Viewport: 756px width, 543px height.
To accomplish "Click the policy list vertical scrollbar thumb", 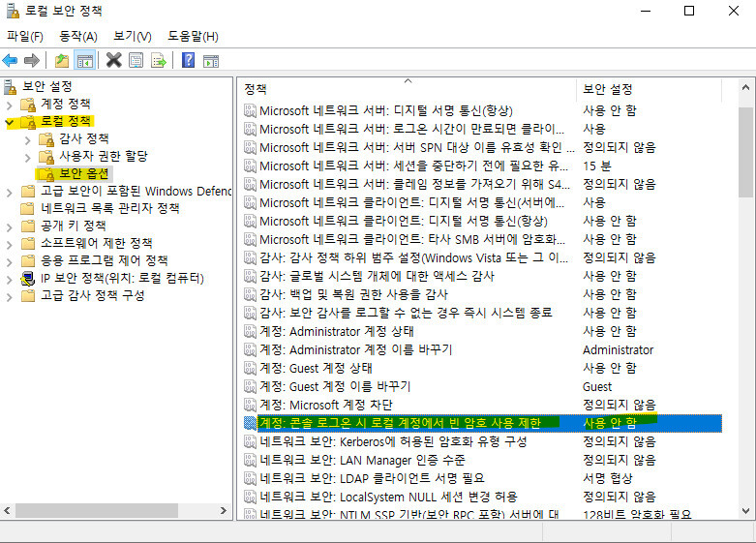I will click(745, 152).
